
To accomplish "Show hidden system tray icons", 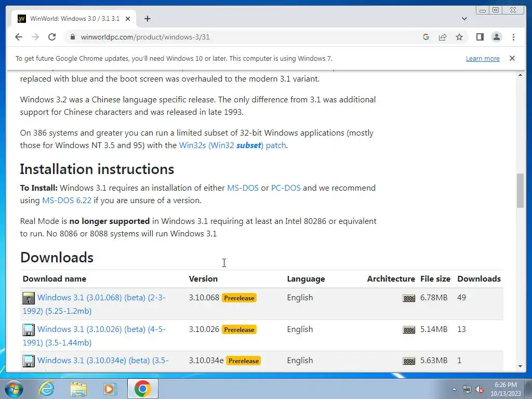I will point(454,390).
